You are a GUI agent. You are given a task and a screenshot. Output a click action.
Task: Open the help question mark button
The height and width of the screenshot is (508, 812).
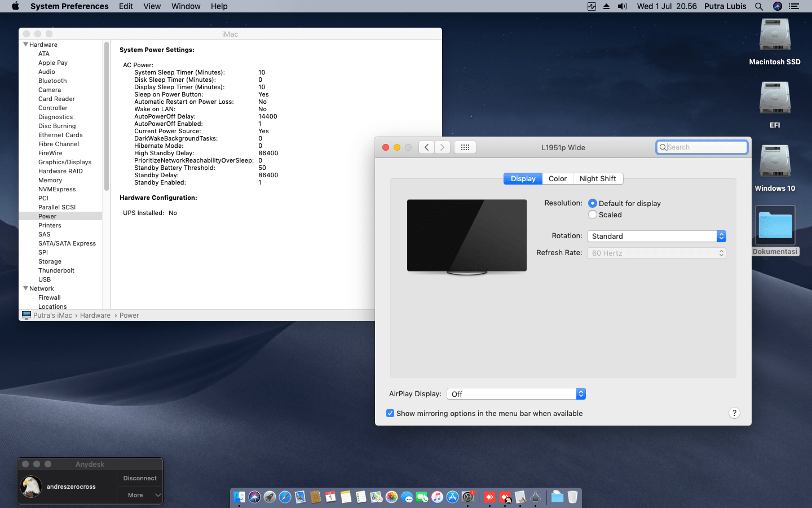coord(734,413)
